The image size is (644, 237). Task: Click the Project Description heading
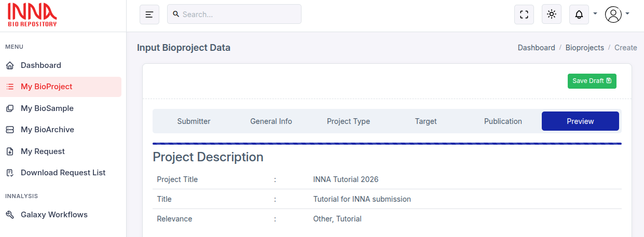click(x=208, y=157)
